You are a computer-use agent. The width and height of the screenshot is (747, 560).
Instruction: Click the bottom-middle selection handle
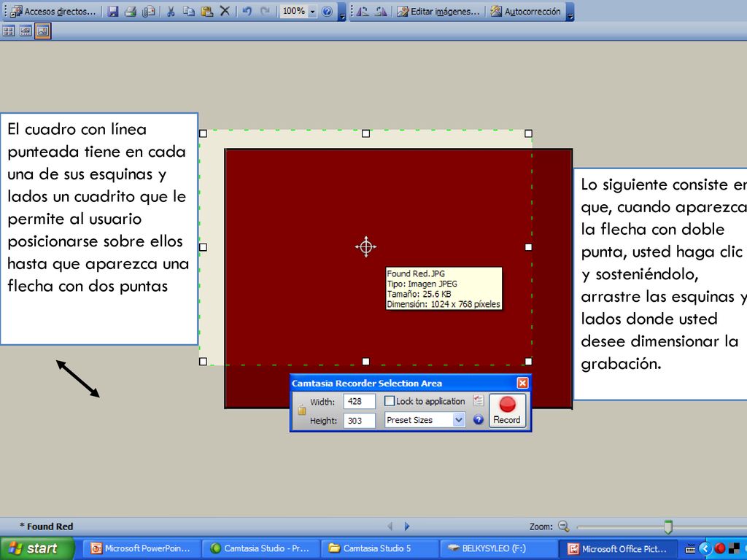coord(366,362)
